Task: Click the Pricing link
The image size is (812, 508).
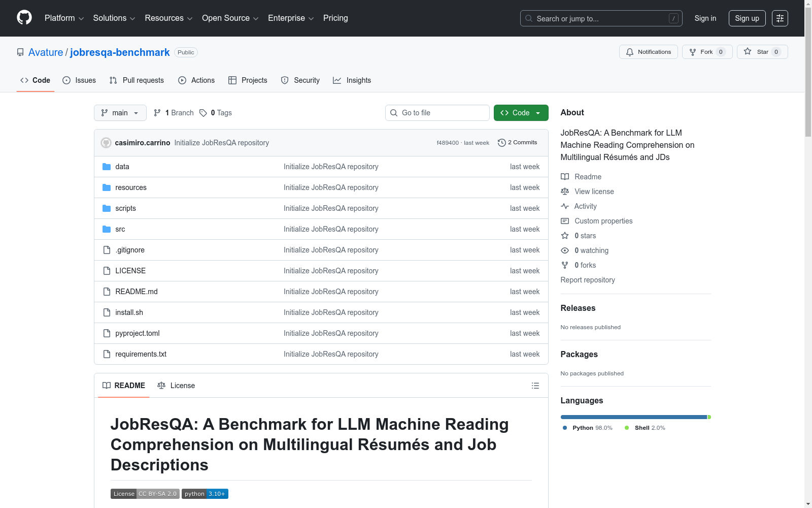Action: click(335, 18)
